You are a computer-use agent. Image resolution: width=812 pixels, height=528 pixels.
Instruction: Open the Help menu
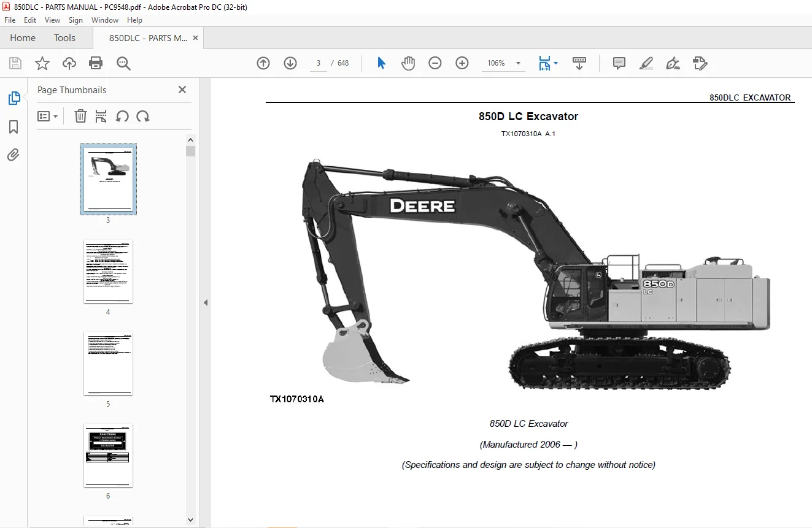coord(134,20)
